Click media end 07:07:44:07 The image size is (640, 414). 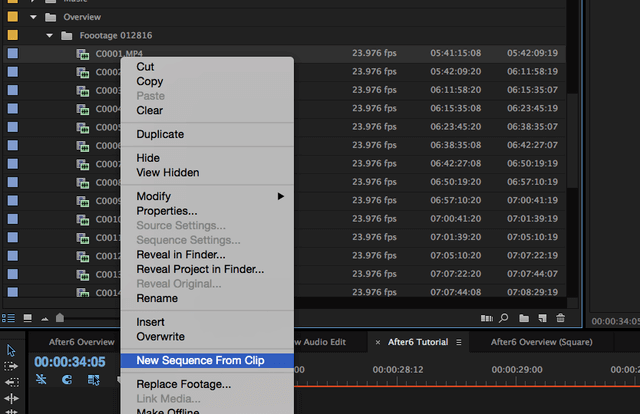coord(532,274)
